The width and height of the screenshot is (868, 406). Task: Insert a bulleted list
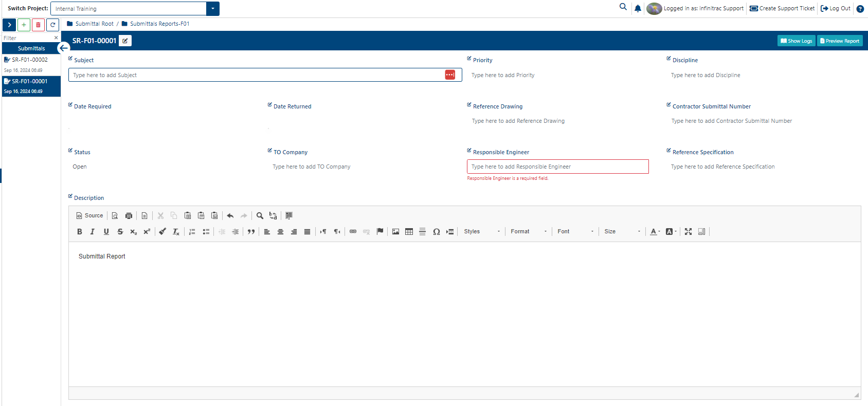click(206, 232)
